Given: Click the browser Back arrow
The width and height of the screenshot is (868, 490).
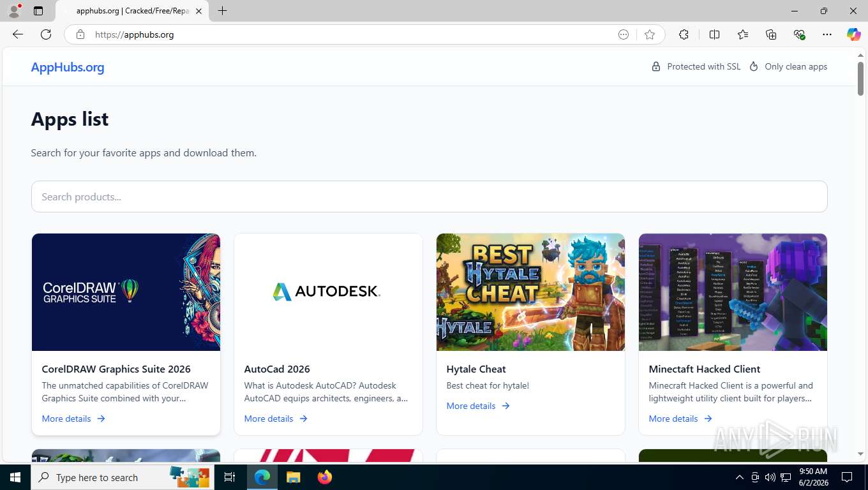Looking at the screenshot, I should tap(18, 34).
